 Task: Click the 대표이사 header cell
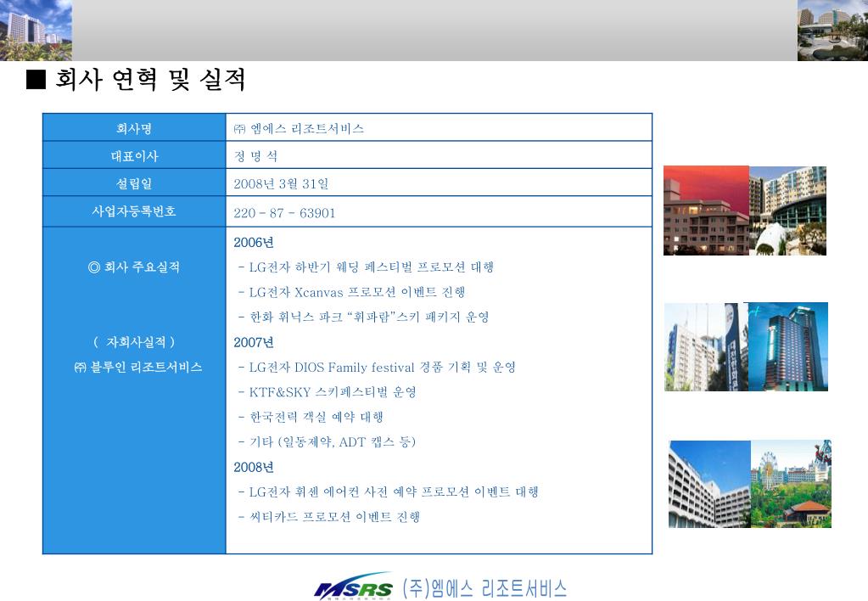click(135, 155)
